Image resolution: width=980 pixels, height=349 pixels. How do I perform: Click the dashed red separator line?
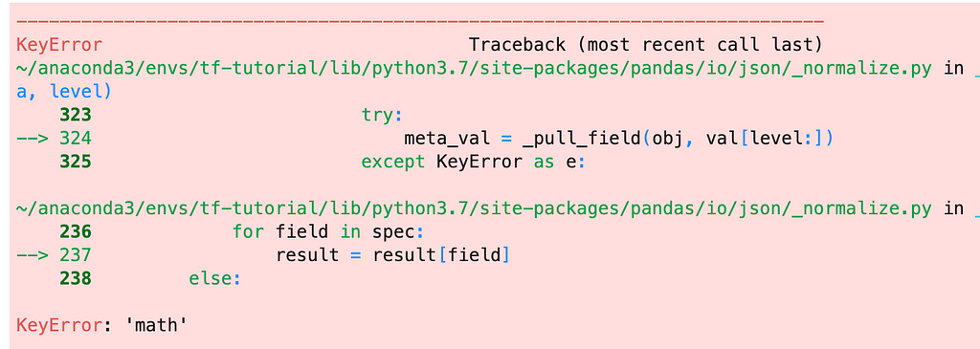pos(420,23)
